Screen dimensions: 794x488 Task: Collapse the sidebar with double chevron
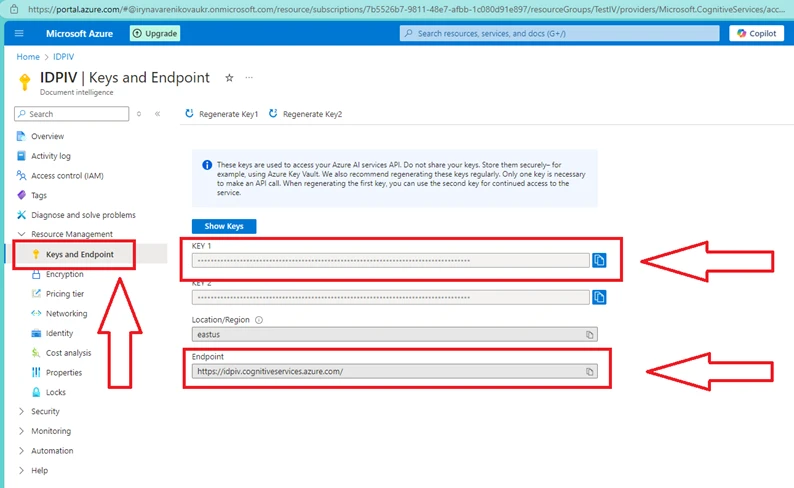pos(157,114)
